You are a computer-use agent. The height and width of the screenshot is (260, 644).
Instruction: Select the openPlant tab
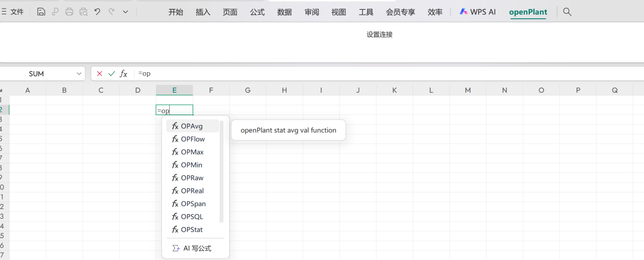click(528, 12)
